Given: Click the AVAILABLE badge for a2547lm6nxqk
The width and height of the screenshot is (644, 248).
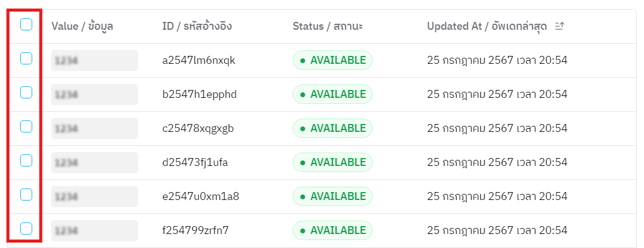Looking at the screenshot, I should coord(332,60).
